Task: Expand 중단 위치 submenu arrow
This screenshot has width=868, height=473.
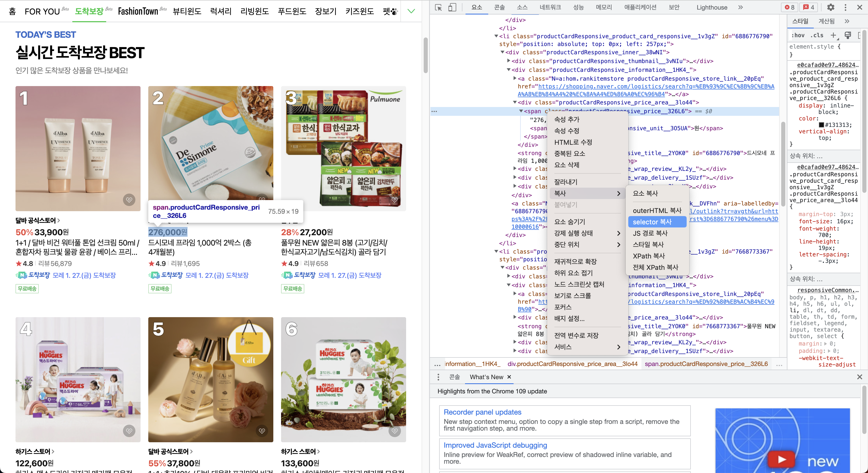Action: 618,245
